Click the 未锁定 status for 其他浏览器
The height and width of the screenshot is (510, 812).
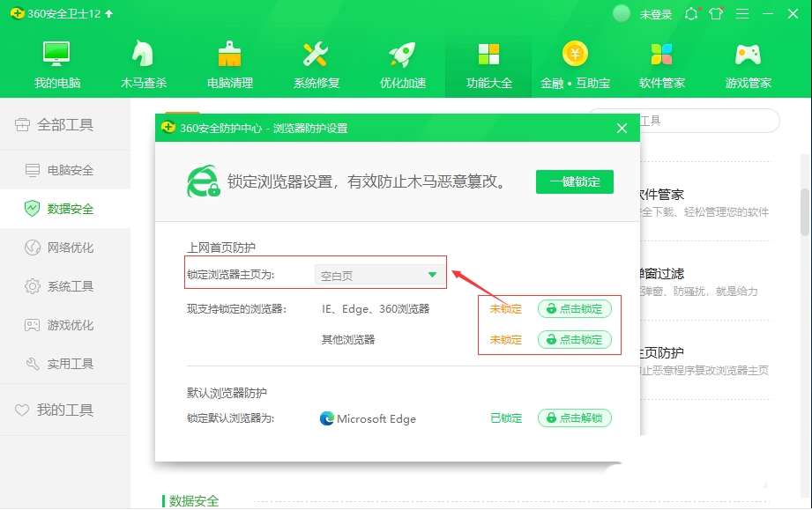[x=505, y=340]
